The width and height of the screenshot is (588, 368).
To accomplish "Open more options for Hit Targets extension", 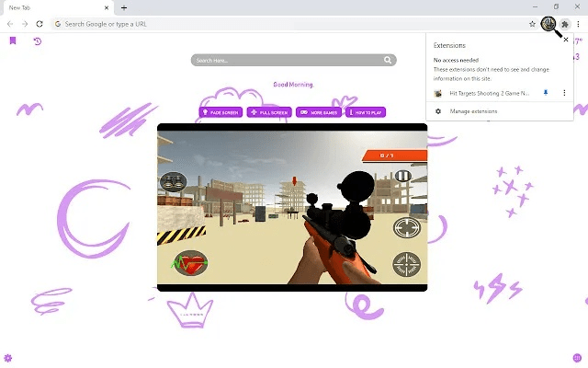I will point(564,93).
